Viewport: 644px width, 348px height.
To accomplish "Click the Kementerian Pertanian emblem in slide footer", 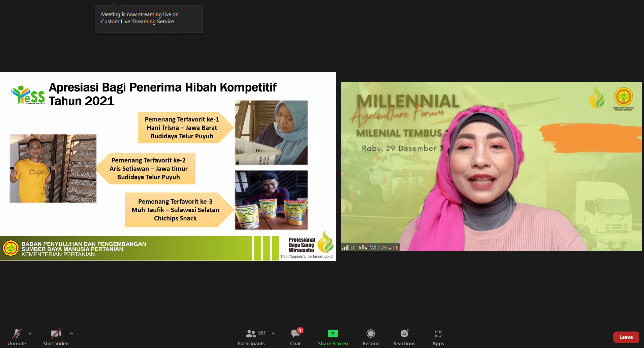I will (x=10, y=248).
